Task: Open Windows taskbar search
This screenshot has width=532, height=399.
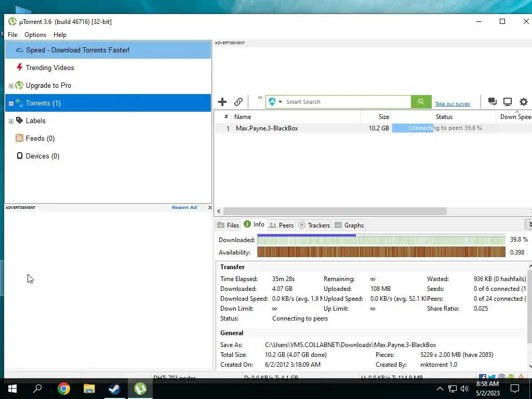Action: point(37,389)
